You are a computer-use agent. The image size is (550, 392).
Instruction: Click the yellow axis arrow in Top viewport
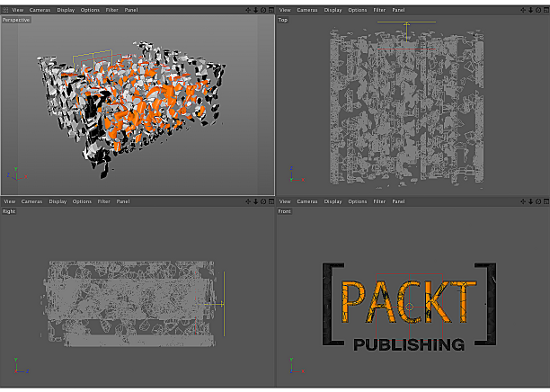[x=407, y=31]
